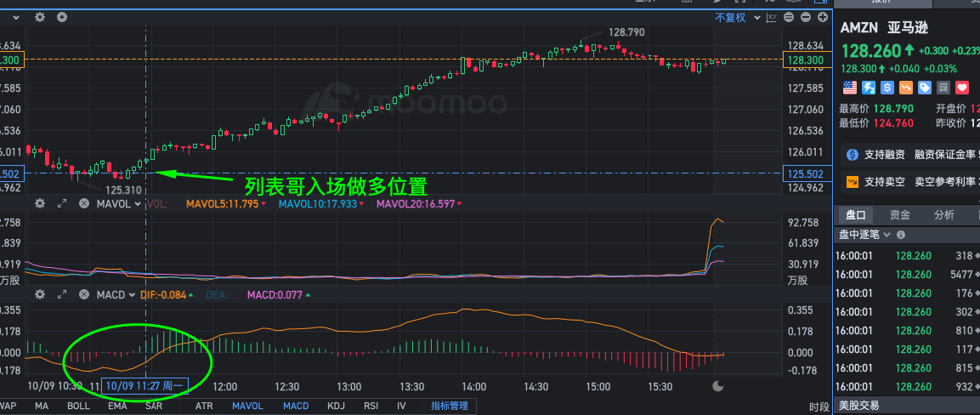Toggle the RSI sub-indicator
980x415 pixels.
coord(371,406)
